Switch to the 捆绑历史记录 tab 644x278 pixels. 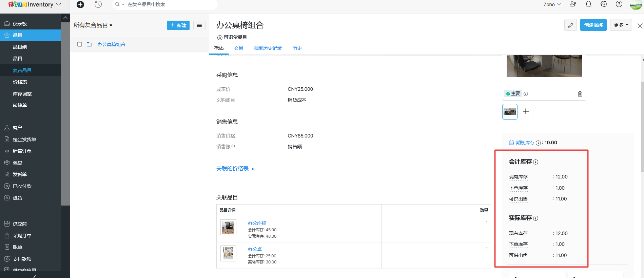click(x=268, y=48)
